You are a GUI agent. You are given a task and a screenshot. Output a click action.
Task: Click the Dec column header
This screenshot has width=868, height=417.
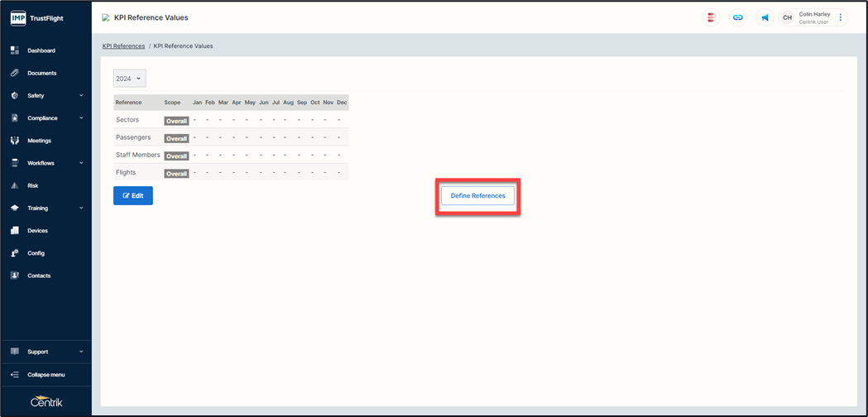point(342,103)
